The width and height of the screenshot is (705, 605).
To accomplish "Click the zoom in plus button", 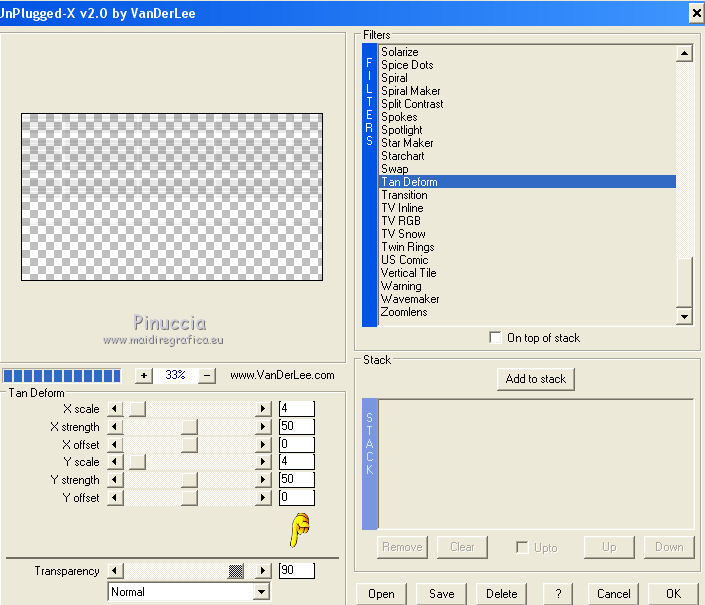I will click(x=143, y=375).
